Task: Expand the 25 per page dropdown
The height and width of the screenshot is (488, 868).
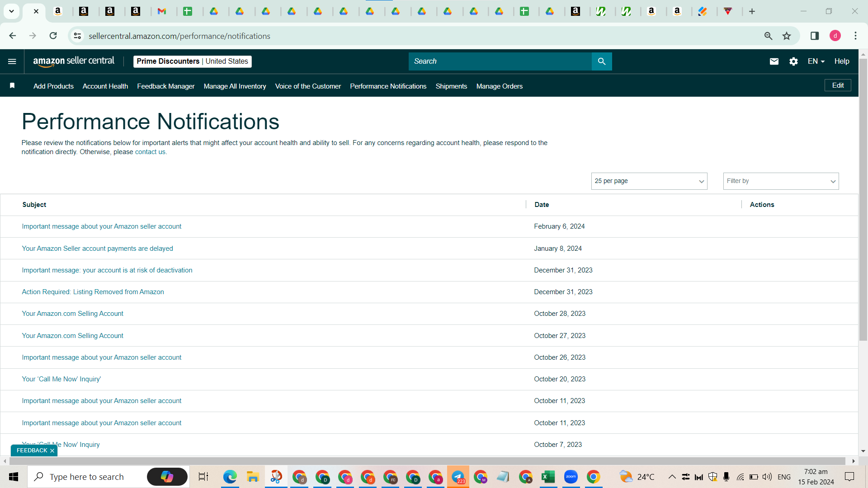Action: tap(649, 181)
